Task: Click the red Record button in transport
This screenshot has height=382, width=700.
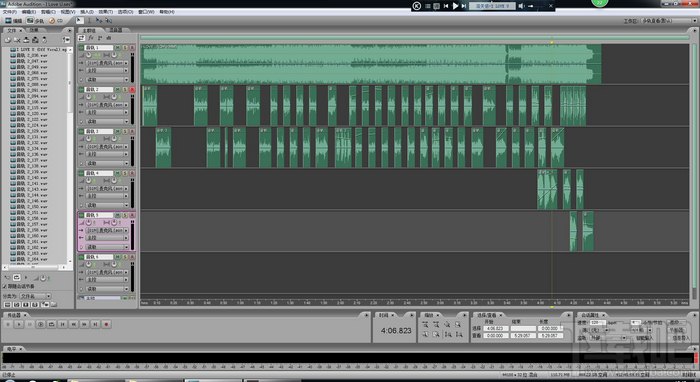Action: coord(106,324)
